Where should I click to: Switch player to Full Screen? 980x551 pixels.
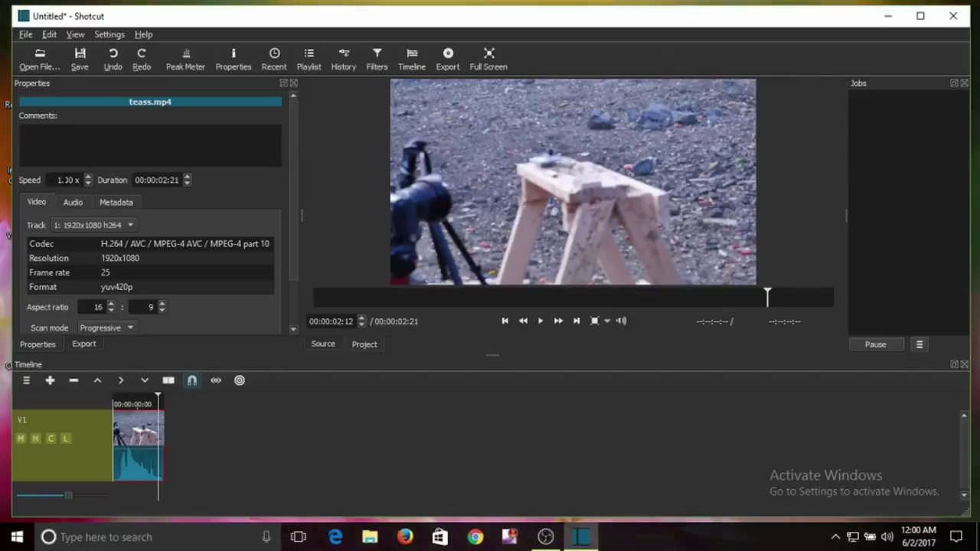pyautogui.click(x=488, y=59)
